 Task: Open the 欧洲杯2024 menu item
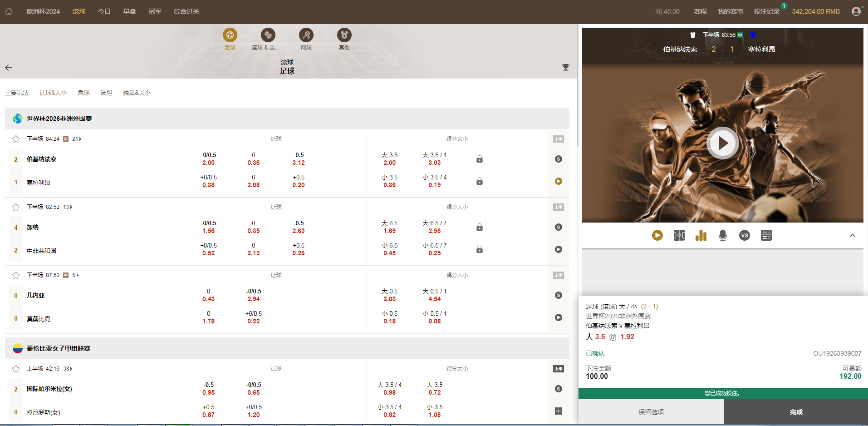43,11
